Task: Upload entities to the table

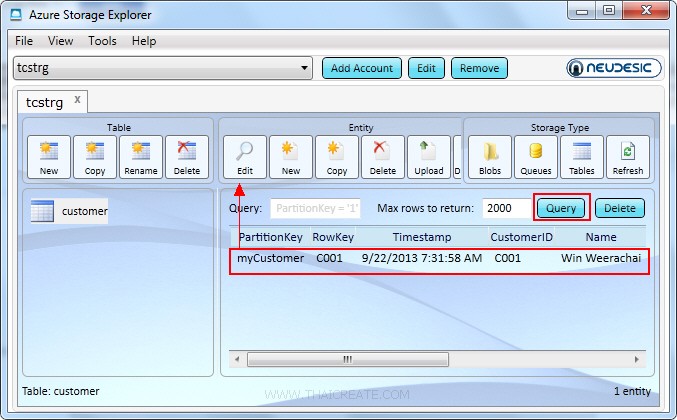Action: (x=429, y=157)
